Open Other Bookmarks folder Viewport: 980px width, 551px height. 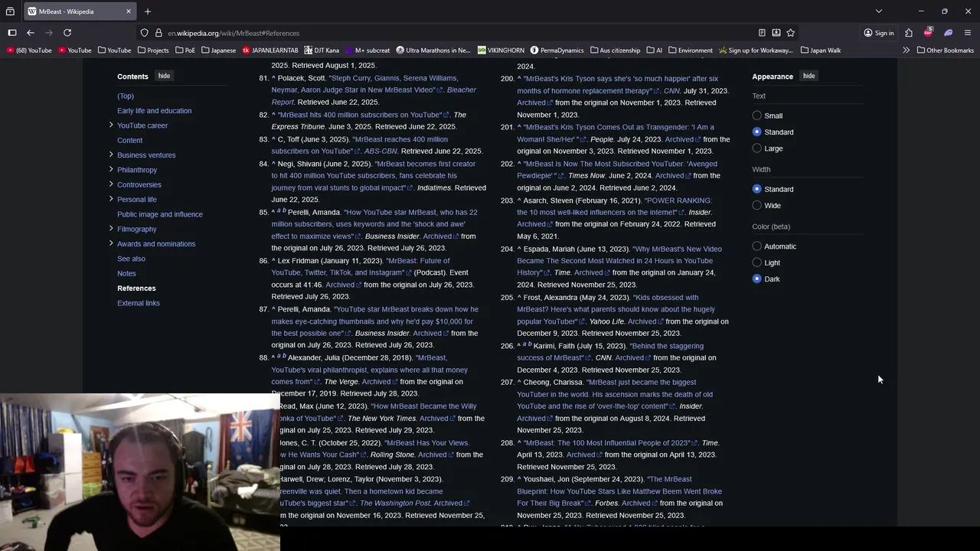click(x=944, y=51)
